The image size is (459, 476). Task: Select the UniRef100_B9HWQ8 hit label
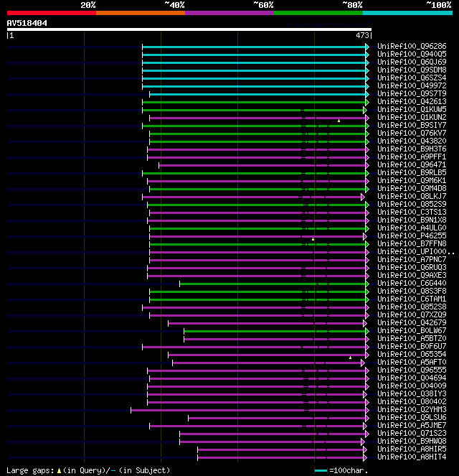pos(412,441)
